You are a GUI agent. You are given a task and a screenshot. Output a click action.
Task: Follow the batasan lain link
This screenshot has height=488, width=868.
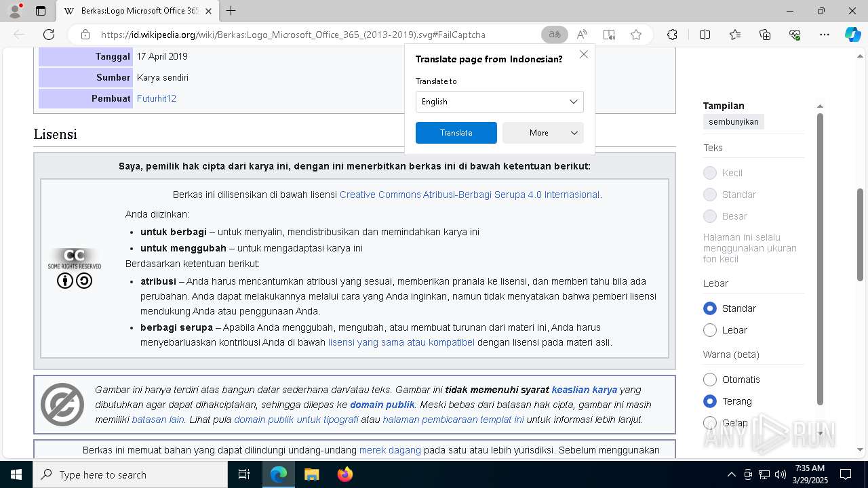158,420
